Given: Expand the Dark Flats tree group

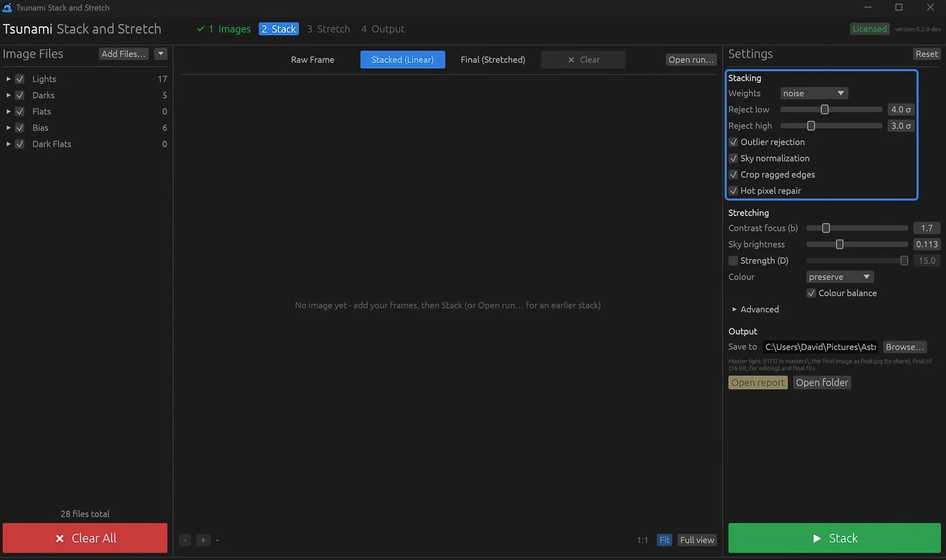Looking at the screenshot, I should [8, 144].
